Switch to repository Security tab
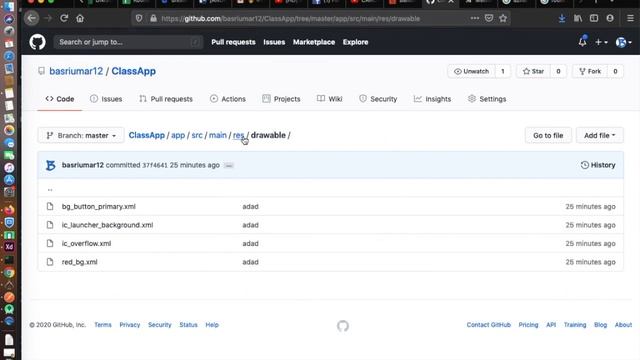The image size is (640, 360). 378,99
